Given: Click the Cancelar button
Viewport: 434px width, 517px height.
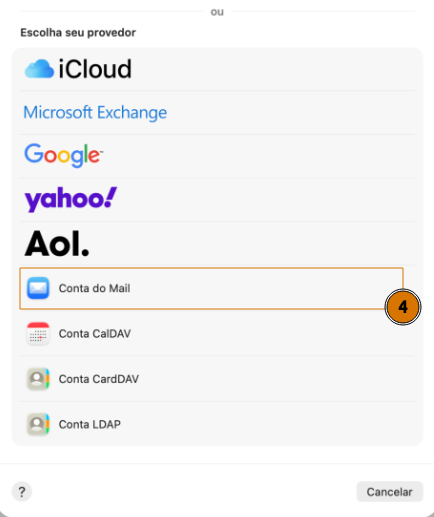Looking at the screenshot, I should 390,492.
